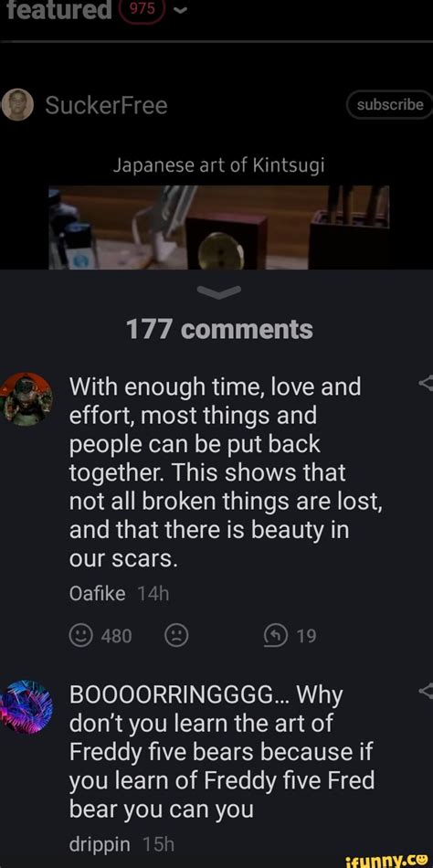Open the Kintsugi video thumbnail
The width and height of the screenshot is (433, 868).
click(218, 228)
